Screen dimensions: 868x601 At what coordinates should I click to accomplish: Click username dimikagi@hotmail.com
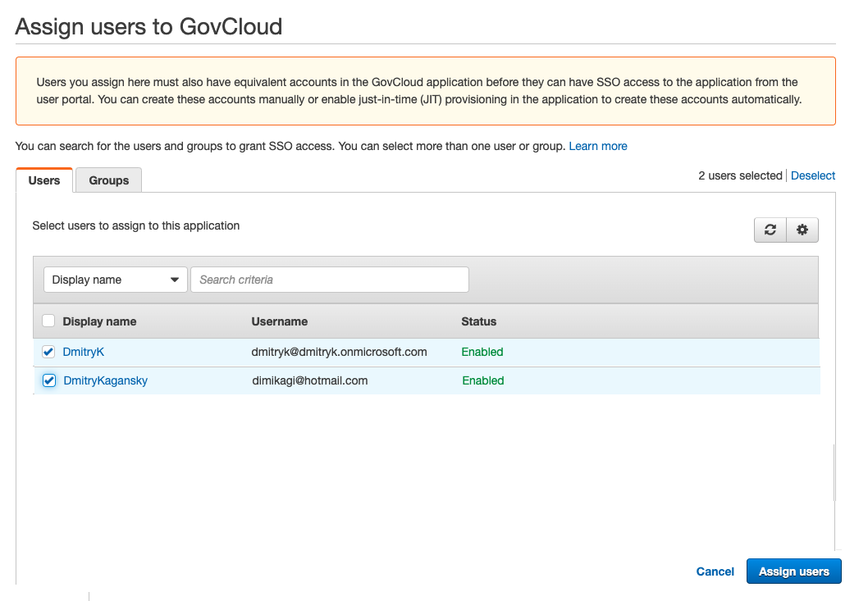(310, 380)
